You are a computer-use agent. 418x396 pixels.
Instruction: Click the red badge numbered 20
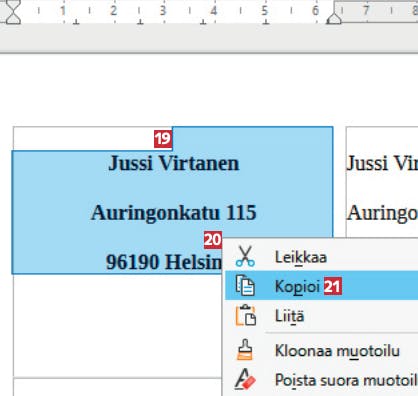click(213, 240)
